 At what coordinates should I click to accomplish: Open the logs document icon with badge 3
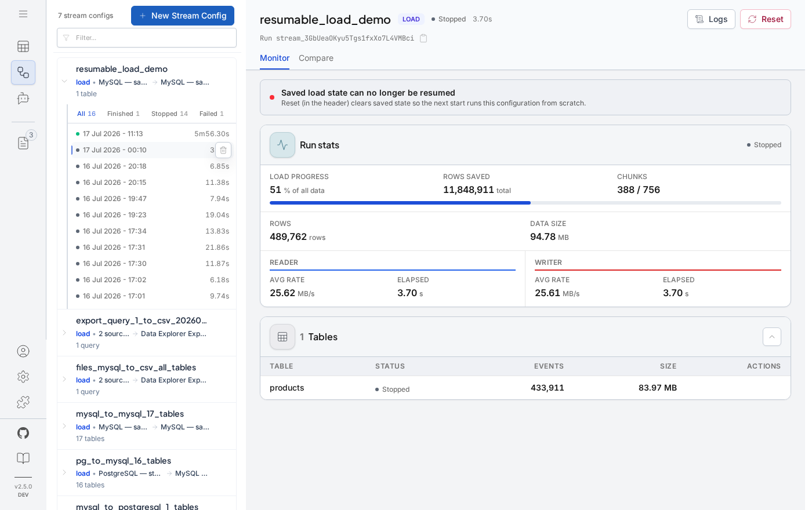pyautogui.click(x=23, y=143)
